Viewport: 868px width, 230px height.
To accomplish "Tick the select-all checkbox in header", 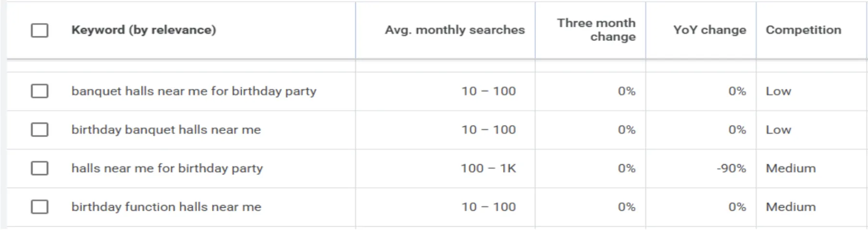I will pyautogui.click(x=40, y=31).
